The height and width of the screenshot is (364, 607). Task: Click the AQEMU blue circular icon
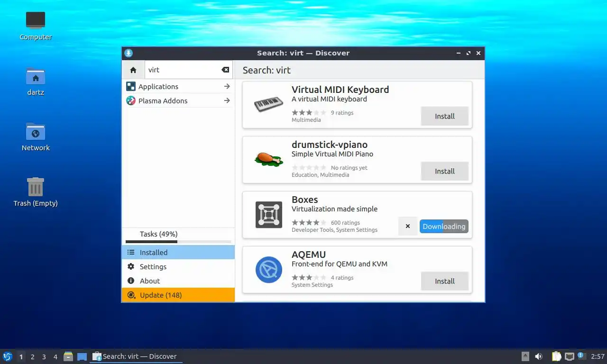point(269,270)
